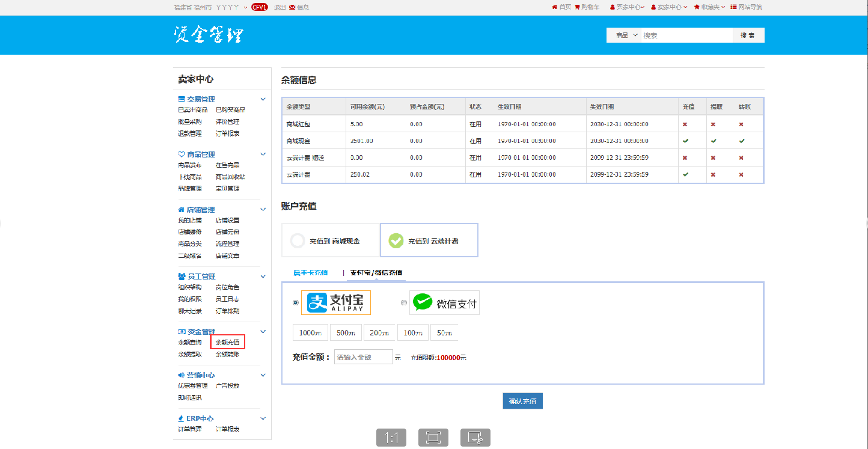This screenshot has height=449, width=868.
Task: Click 云端计费 赠送 row's 转账 red cross
Action: [x=742, y=157]
